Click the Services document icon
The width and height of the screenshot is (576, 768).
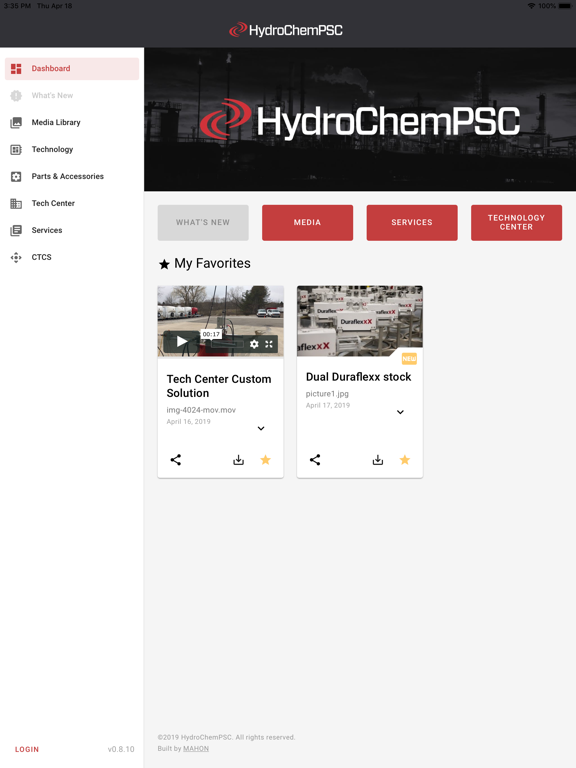16,230
